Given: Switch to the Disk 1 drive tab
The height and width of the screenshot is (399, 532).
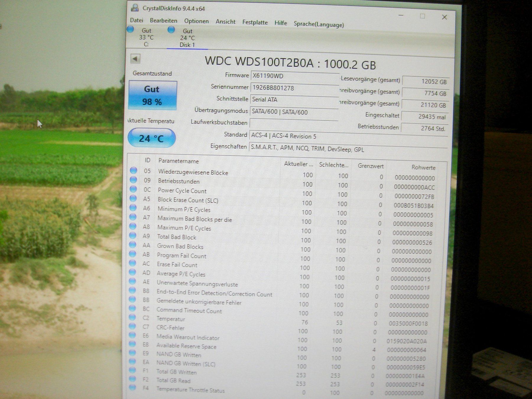Looking at the screenshot, I should (x=187, y=38).
